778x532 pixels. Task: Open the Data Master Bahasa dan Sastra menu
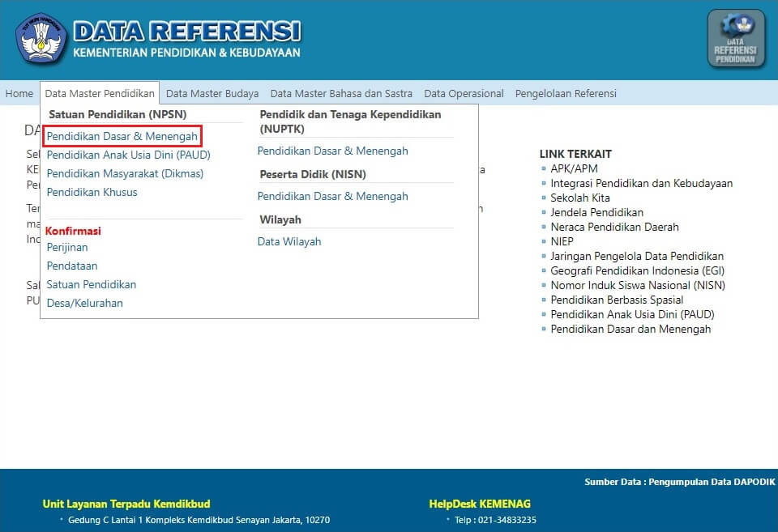click(x=340, y=93)
